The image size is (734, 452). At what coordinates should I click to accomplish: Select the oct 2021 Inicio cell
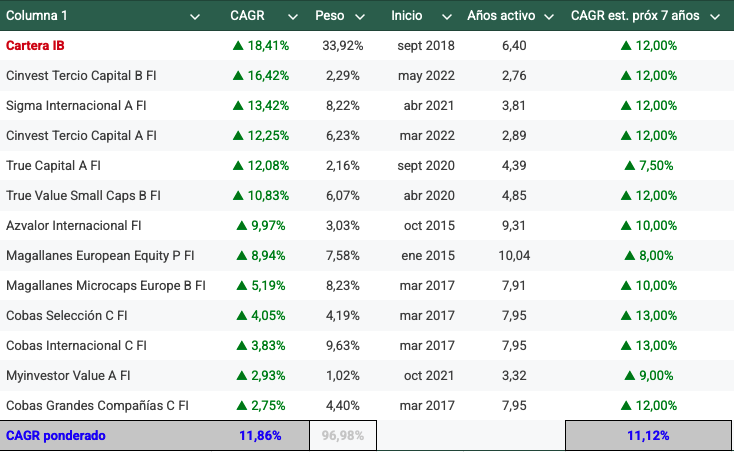pyautogui.click(x=429, y=375)
